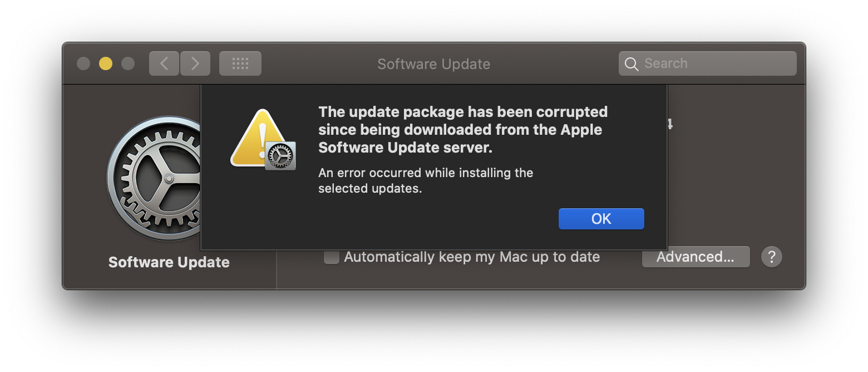Click the Software Update label under gear icon

pyautogui.click(x=169, y=262)
